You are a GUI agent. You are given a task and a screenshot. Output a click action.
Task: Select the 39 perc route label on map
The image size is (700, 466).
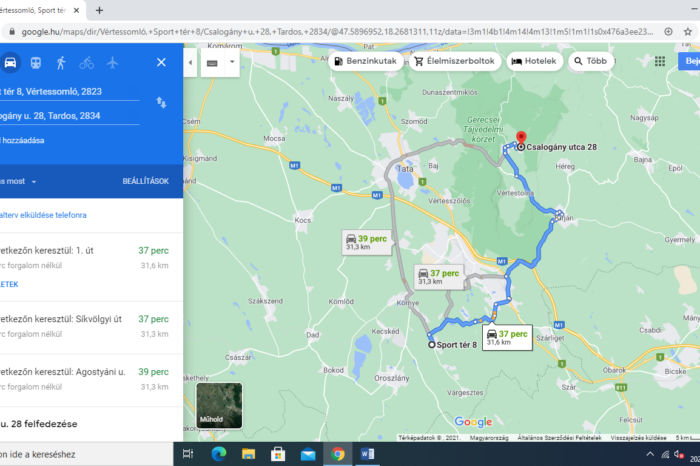(x=367, y=242)
